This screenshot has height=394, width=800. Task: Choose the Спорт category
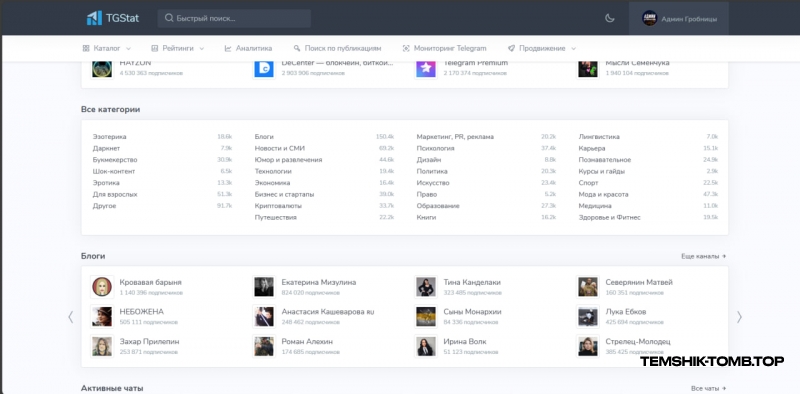pyautogui.click(x=588, y=183)
